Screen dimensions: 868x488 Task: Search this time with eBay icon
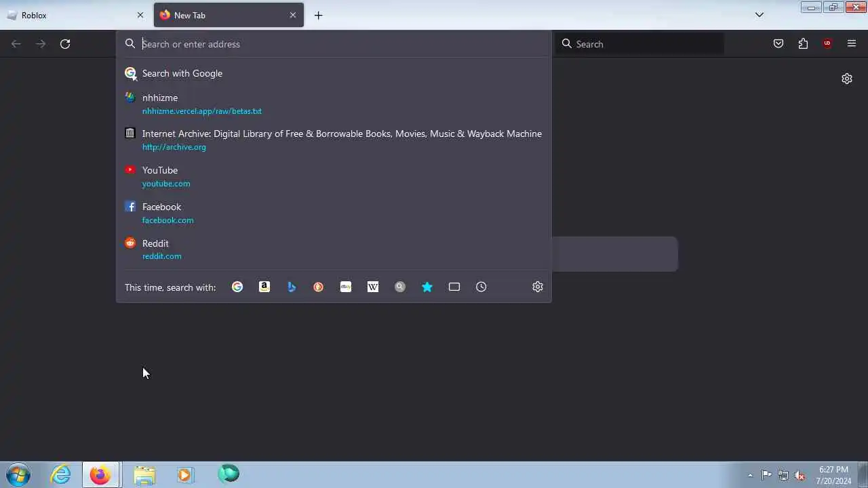346,287
